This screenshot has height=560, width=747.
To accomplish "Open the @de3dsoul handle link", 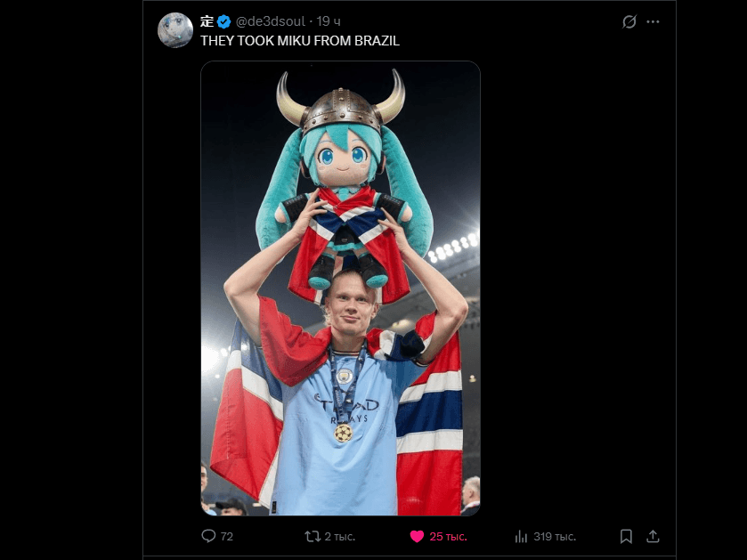I will 270,21.
